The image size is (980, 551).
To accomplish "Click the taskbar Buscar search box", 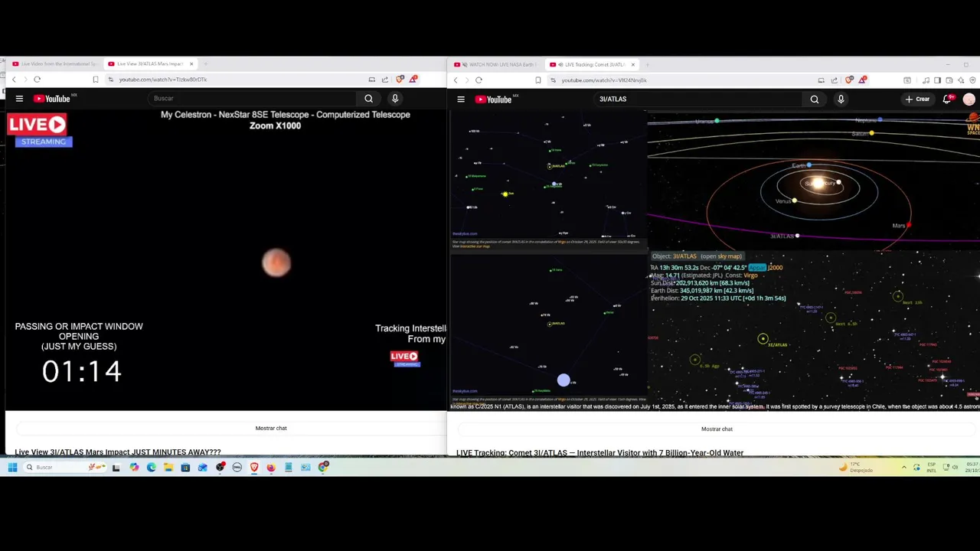I will coord(65,467).
